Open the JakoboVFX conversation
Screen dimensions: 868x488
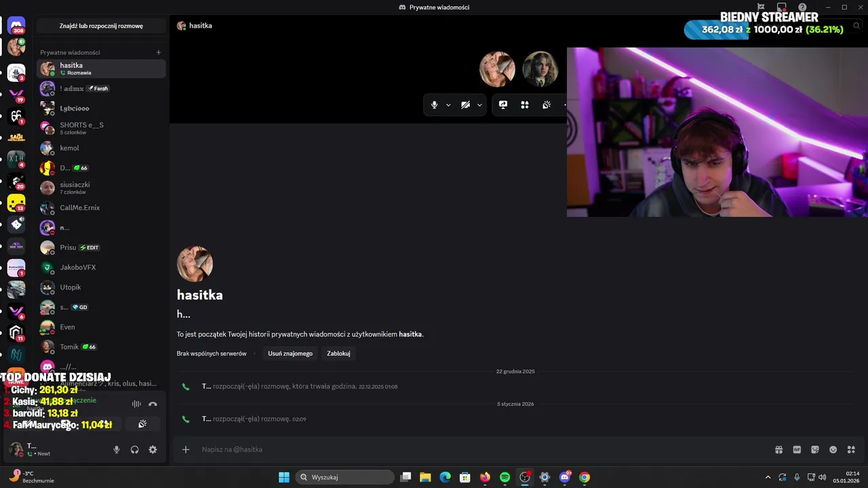click(101, 267)
